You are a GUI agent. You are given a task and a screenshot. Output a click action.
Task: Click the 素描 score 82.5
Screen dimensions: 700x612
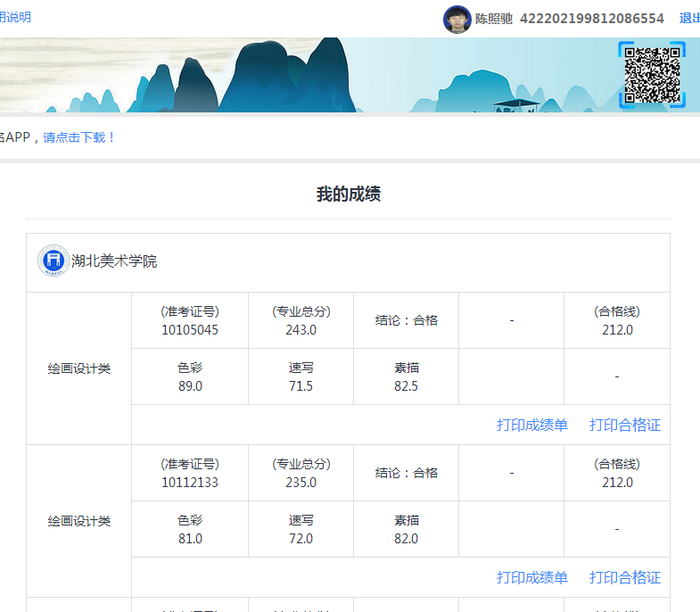pyautogui.click(x=406, y=386)
